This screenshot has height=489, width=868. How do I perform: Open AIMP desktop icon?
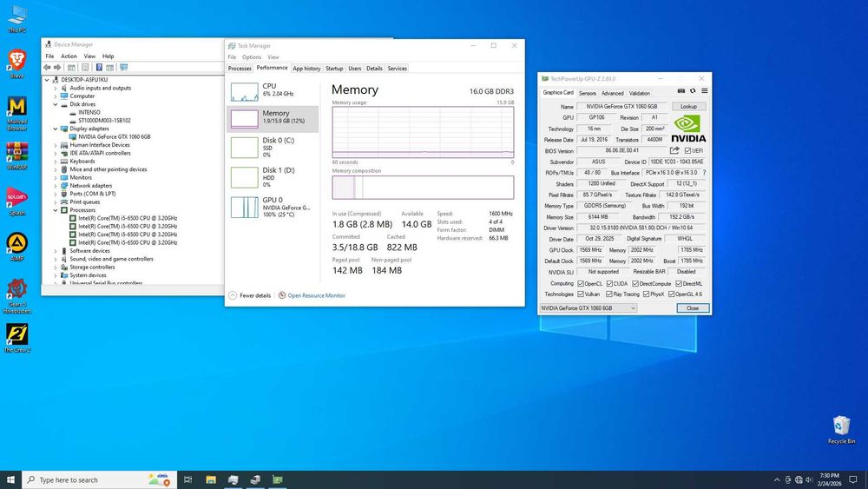pyautogui.click(x=16, y=247)
